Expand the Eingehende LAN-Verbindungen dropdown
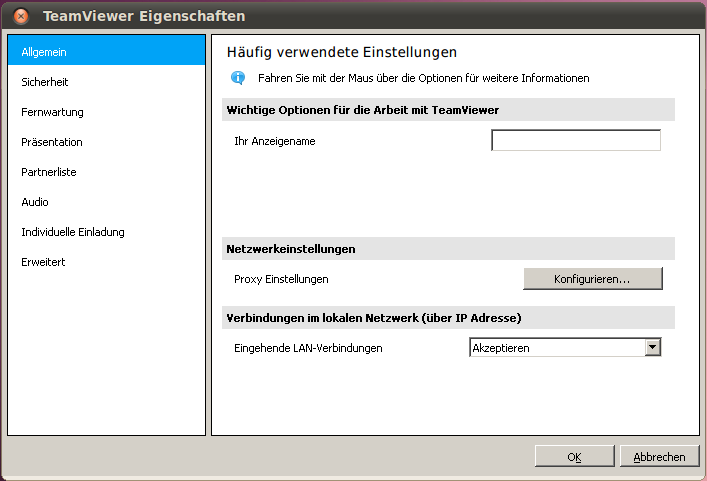The width and height of the screenshot is (707, 481). (x=652, y=347)
